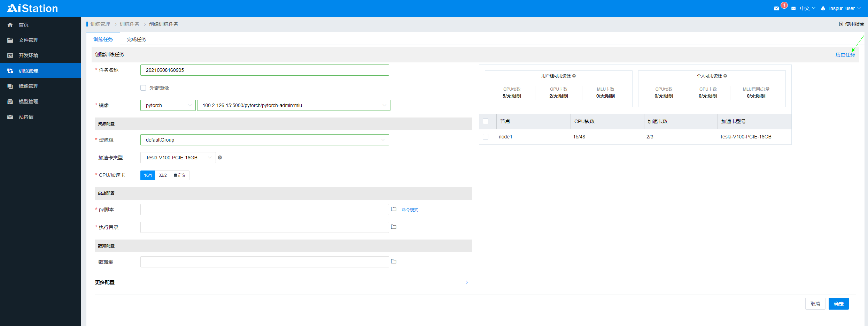Viewport: 868px width, 326px height.
Task: Click the 任务名称 input field
Action: (264, 70)
